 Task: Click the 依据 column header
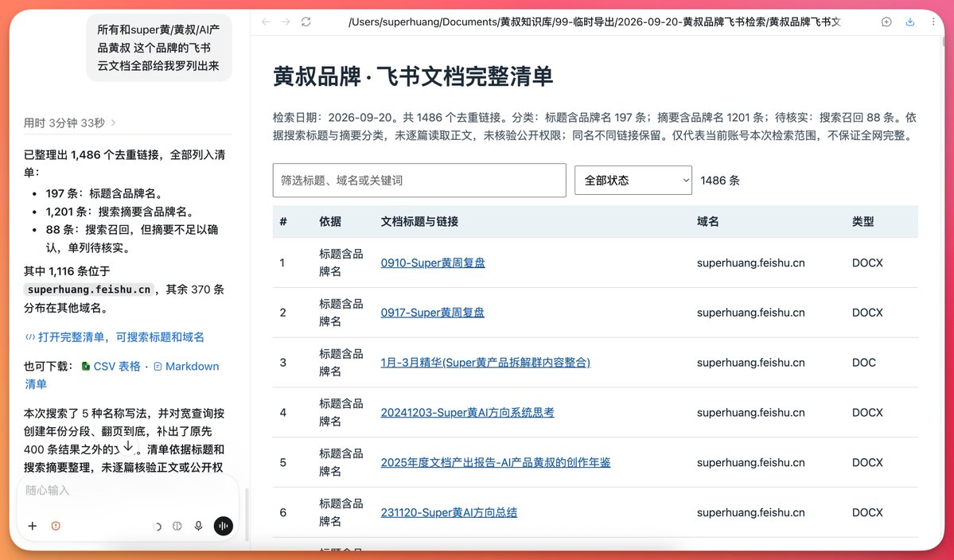click(x=330, y=221)
